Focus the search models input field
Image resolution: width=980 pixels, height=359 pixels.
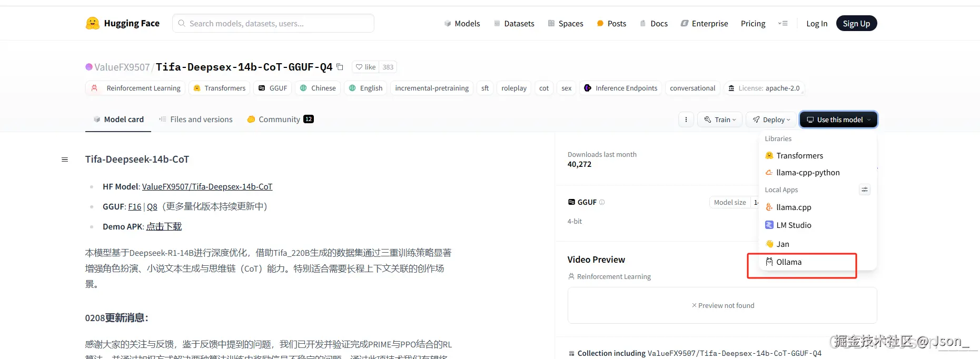pyautogui.click(x=273, y=23)
